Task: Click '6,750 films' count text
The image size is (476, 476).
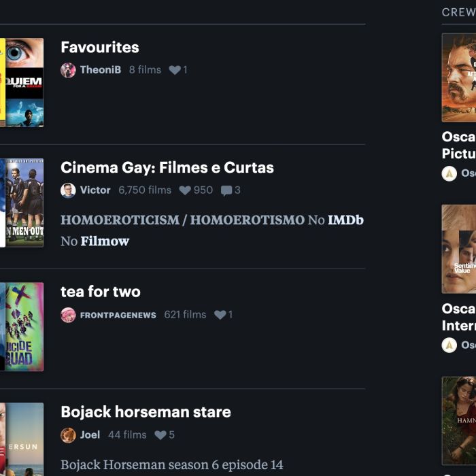Action: click(x=145, y=190)
